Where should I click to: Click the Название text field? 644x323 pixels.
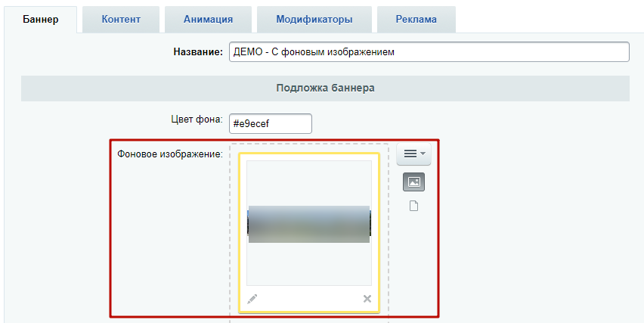(x=429, y=51)
